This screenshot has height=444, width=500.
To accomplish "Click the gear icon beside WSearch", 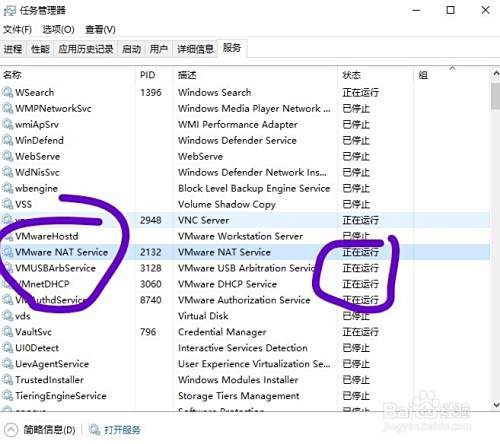I will click(x=8, y=92).
